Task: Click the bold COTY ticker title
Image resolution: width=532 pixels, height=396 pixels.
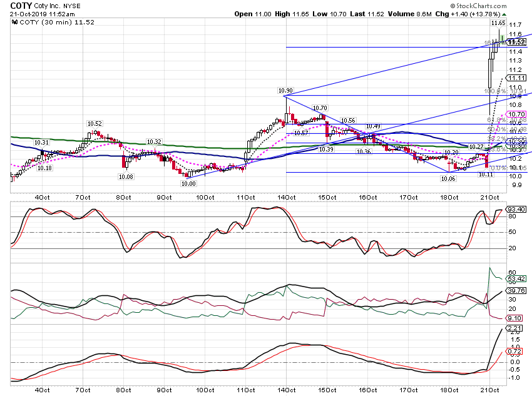Action: coord(21,6)
